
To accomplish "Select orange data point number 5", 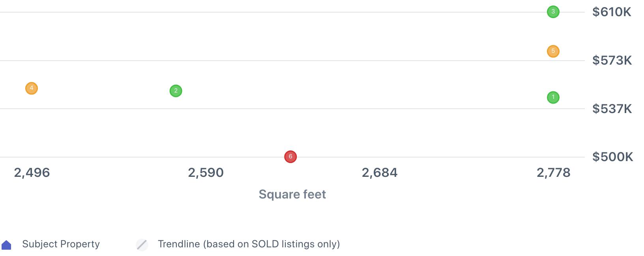I will click(x=553, y=51).
